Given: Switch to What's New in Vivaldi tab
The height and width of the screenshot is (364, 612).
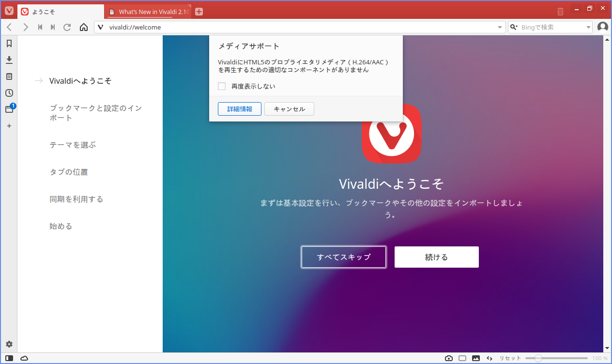Looking at the screenshot, I should tap(149, 12).
